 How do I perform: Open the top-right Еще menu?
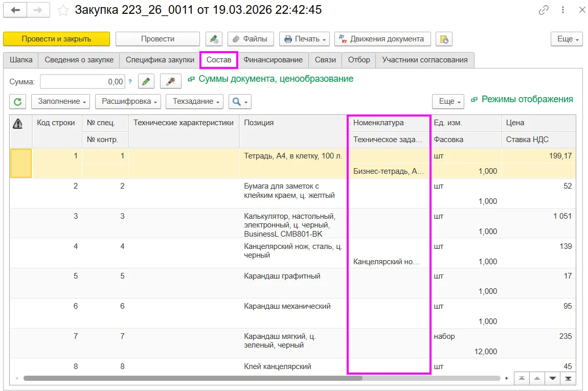pos(567,39)
